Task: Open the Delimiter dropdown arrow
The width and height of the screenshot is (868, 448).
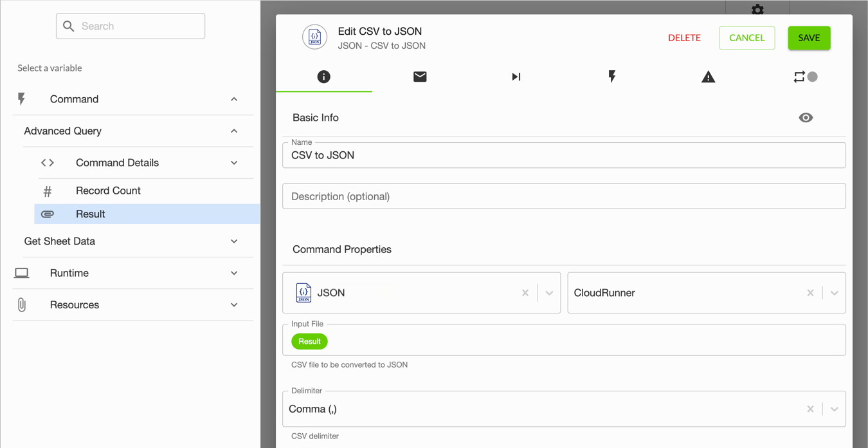Action: (834, 409)
